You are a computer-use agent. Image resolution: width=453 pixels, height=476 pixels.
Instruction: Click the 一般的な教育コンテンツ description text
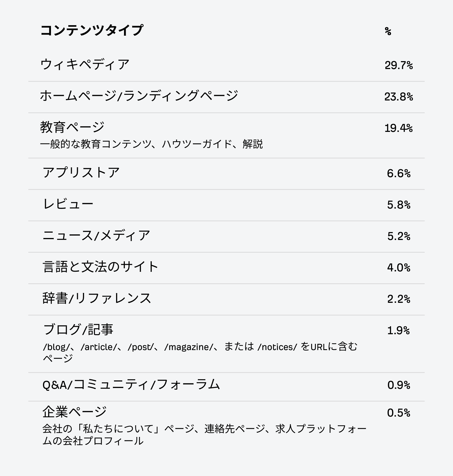point(151,144)
